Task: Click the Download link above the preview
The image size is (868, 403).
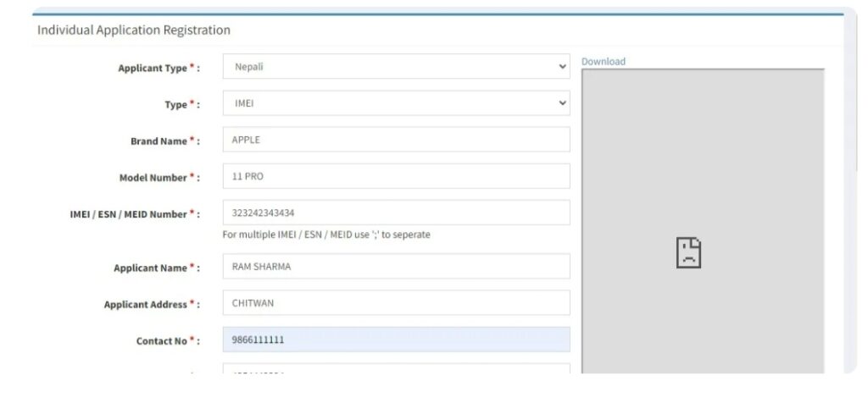Action: (x=603, y=62)
